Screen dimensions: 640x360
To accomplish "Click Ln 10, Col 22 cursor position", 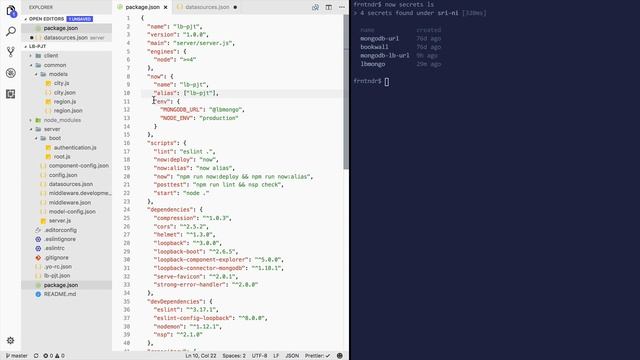I will tap(201, 356).
